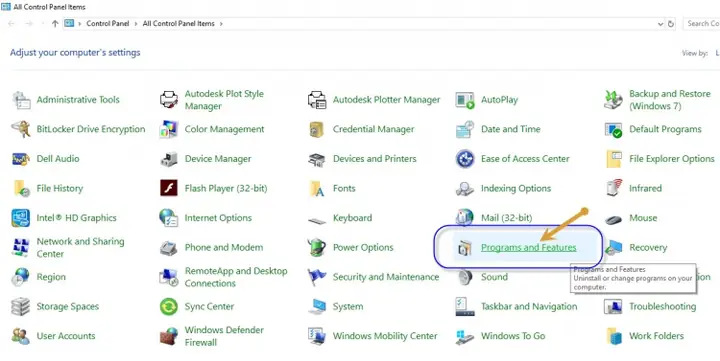
Task: Open the Work Folders link
Action: tap(657, 336)
